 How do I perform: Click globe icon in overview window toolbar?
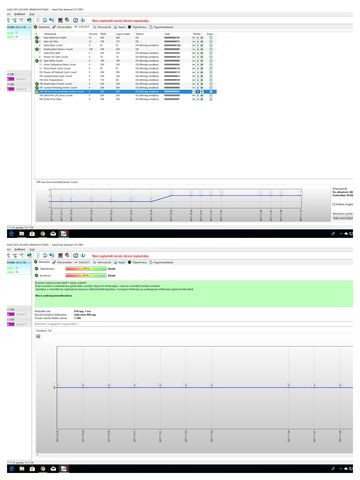(x=29, y=256)
